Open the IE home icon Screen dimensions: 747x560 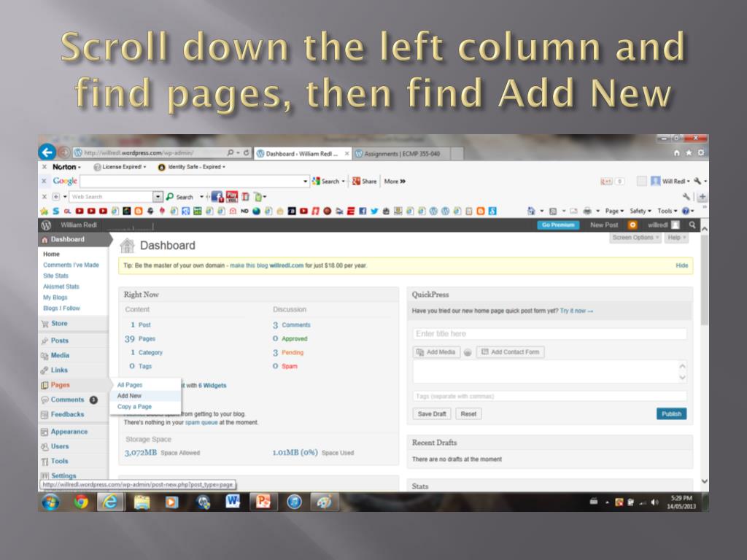676,153
